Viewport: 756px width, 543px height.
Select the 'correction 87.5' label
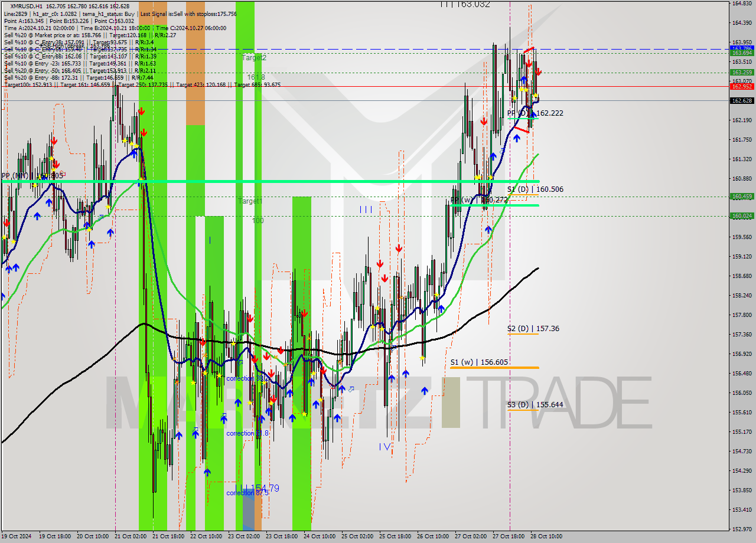[x=247, y=493]
